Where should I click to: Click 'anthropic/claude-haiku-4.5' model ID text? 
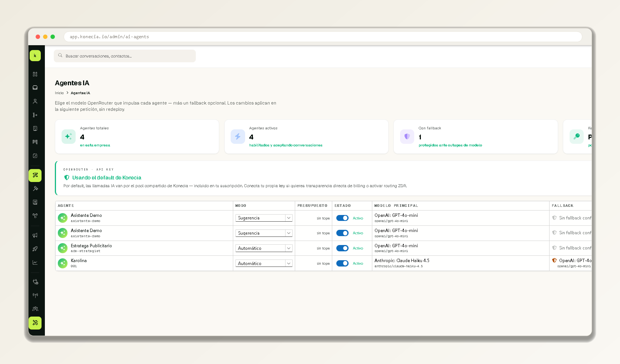click(x=399, y=266)
